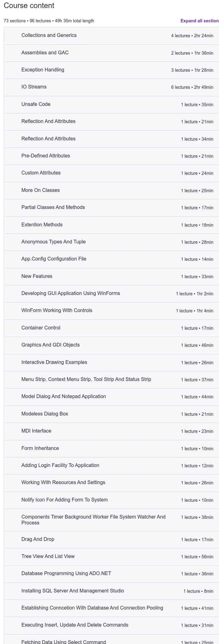Expand Graphics And GDI Objects section
The width and height of the screenshot is (219, 644).
tap(111, 345)
